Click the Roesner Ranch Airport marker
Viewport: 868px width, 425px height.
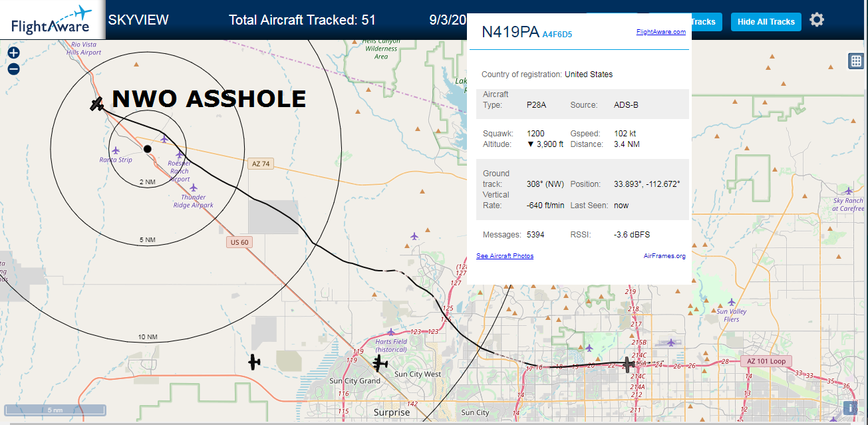pyautogui.click(x=180, y=154)
